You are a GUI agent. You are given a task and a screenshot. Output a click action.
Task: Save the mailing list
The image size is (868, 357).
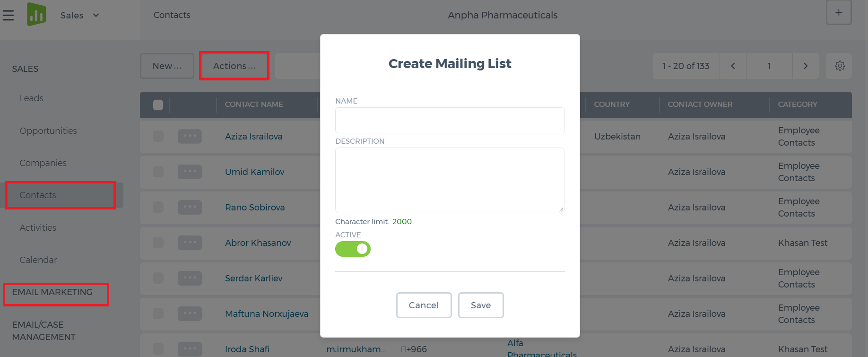point(481,305)
